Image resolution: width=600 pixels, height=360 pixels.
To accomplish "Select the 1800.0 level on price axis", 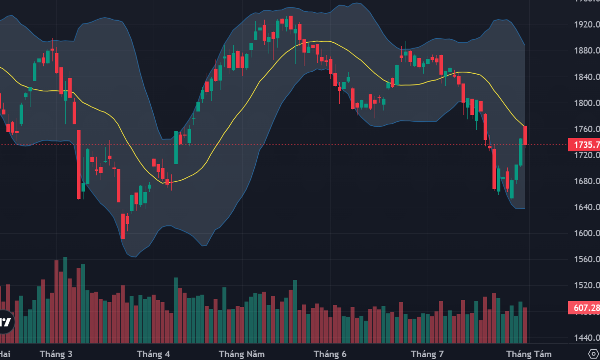I will pyautogui.click(x=587, y=103).
